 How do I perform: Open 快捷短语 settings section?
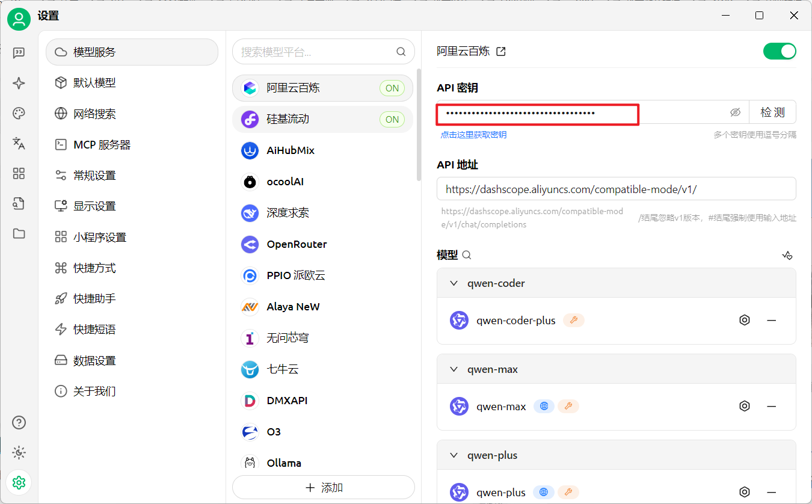pyautogui.click(x=132, y=330)
